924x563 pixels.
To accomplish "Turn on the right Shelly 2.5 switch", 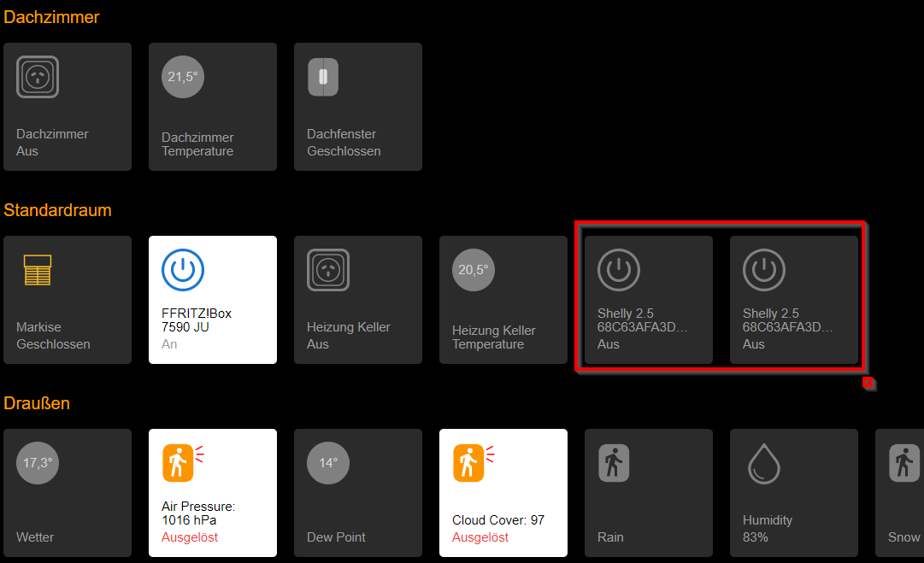I will click(x=764, y=270).
